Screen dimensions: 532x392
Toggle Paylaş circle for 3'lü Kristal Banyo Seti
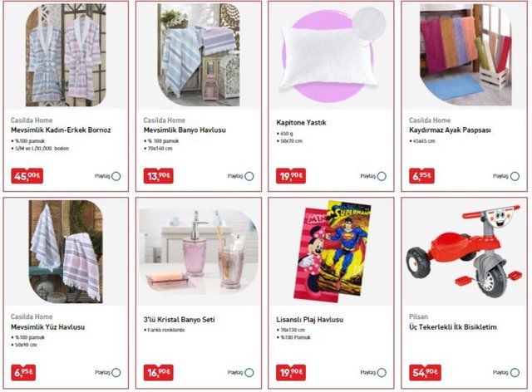(249, 373)
